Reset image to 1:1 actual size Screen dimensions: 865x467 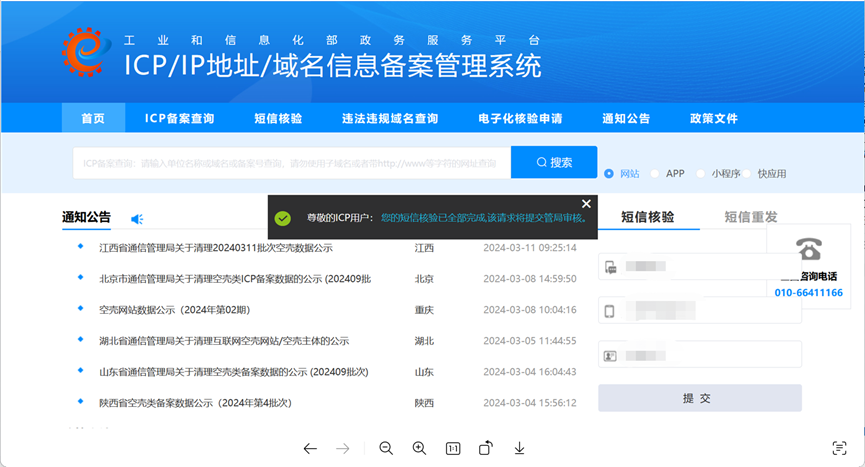453,449
